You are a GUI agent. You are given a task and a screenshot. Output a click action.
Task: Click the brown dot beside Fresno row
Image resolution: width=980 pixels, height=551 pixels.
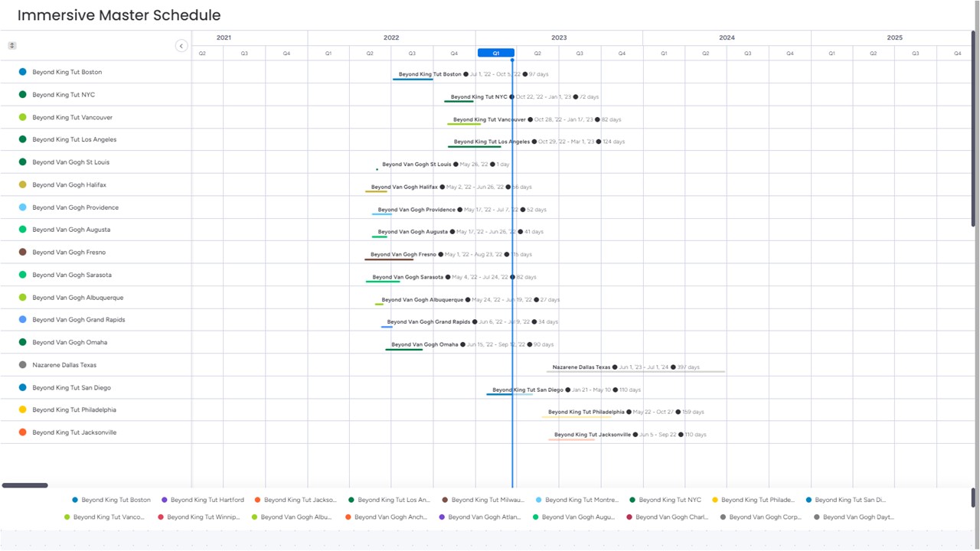(x=23, y=252)
